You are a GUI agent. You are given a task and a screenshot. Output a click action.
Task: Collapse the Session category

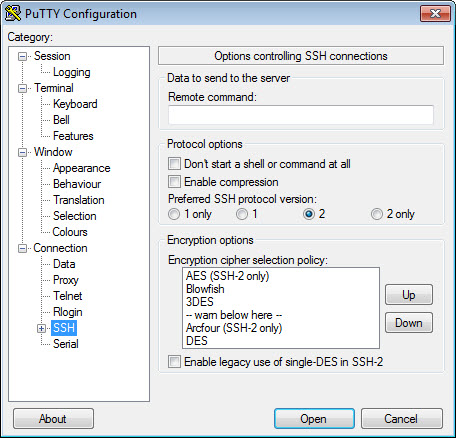click(x=22, y=56)
